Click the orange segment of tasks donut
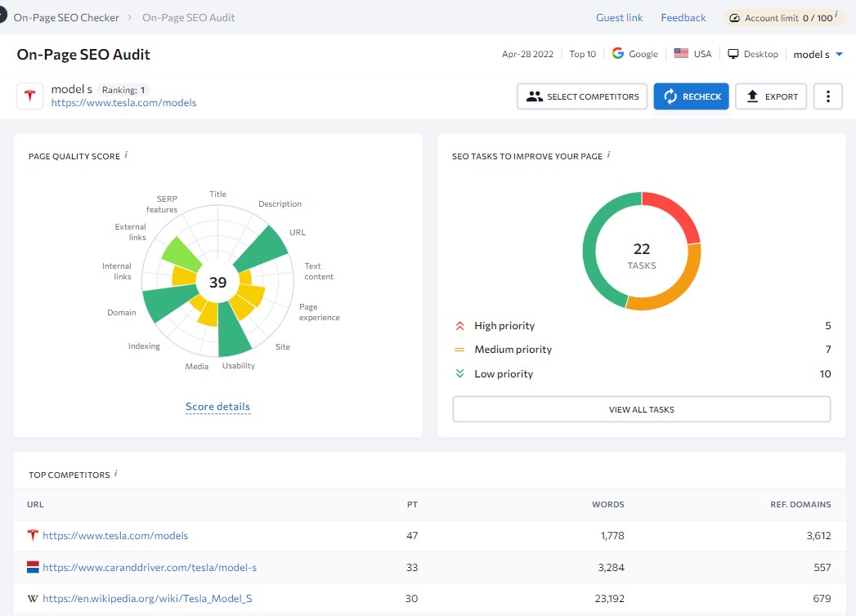The image size is (856, 616). point(681,286)
